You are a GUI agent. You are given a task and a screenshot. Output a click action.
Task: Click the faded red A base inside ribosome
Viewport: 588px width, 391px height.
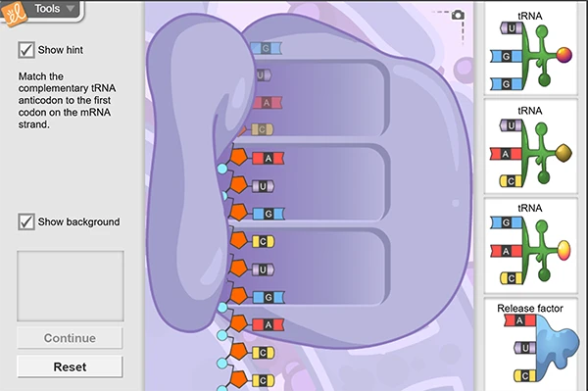point(267,102)
